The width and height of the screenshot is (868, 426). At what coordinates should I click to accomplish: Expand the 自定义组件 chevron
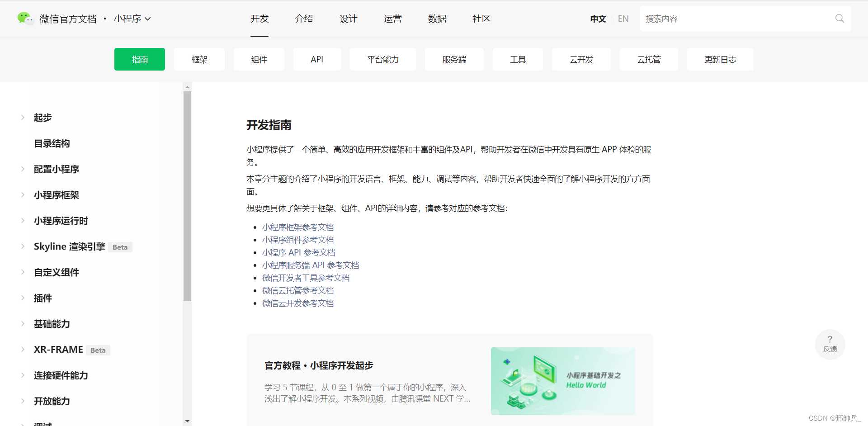pyautogui.click(x=23, y=272)
